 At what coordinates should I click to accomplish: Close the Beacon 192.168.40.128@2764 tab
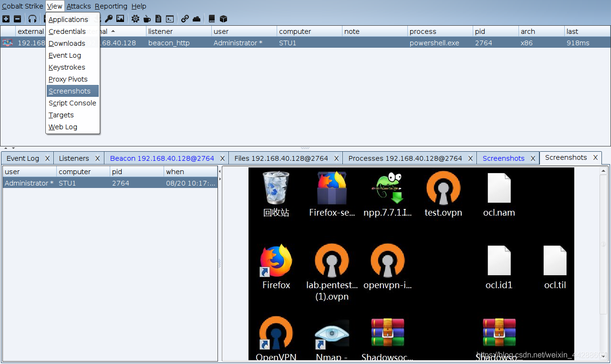pos(222,158)
